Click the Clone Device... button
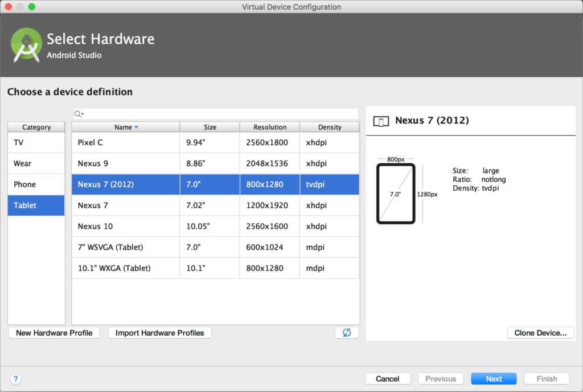 [x=541, y=333]
